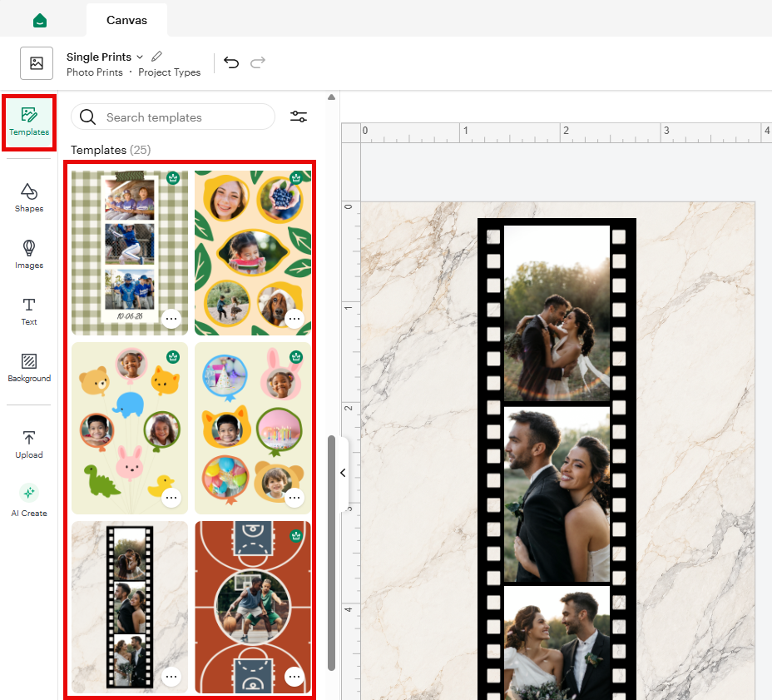Click premium crown badge on baseball template
This screenshot has height=700, width=772.
(173, 178)
